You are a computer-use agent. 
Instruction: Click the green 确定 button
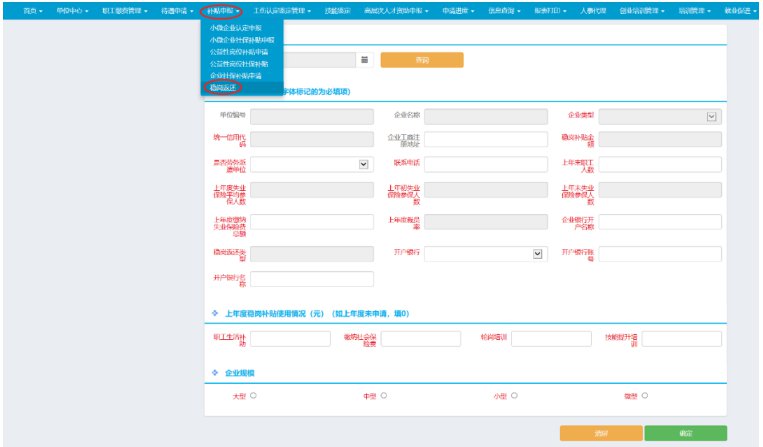[686, 433]
